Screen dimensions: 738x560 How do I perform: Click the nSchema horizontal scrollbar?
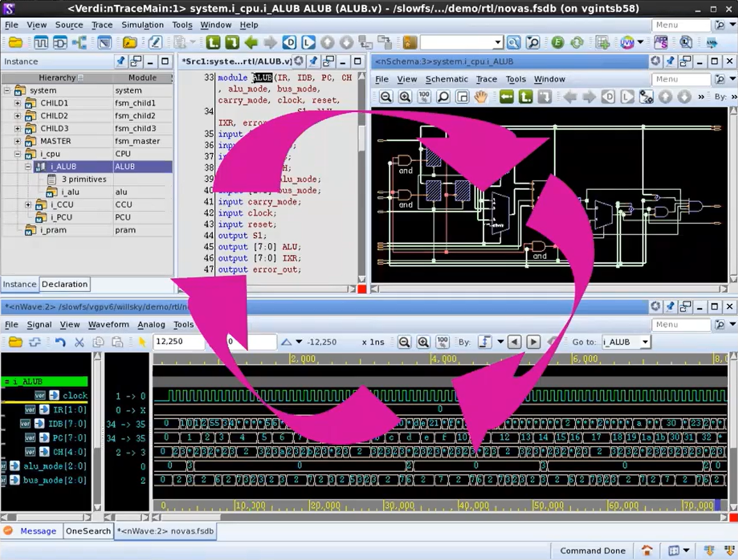[x=549, y=289]
